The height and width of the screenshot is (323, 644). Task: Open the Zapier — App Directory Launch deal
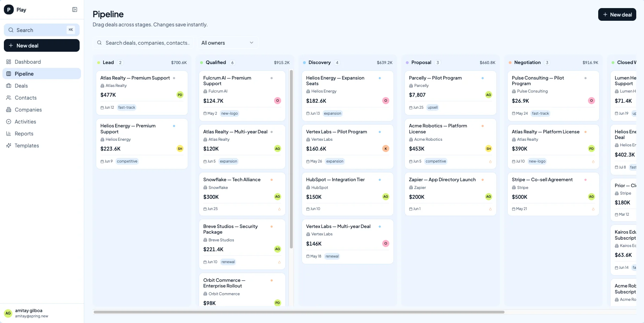pos(451,194)
